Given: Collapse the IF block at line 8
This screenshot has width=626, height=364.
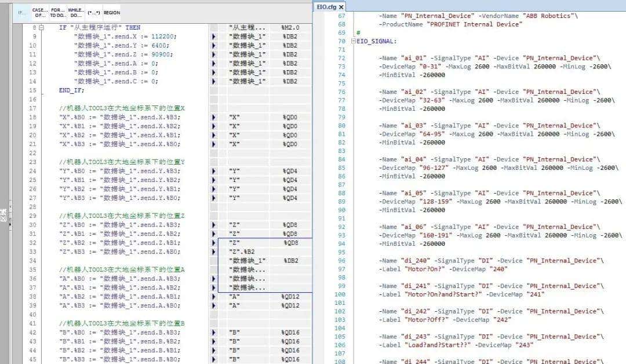Looking at the screenshot, I should [x=41, y=28].
